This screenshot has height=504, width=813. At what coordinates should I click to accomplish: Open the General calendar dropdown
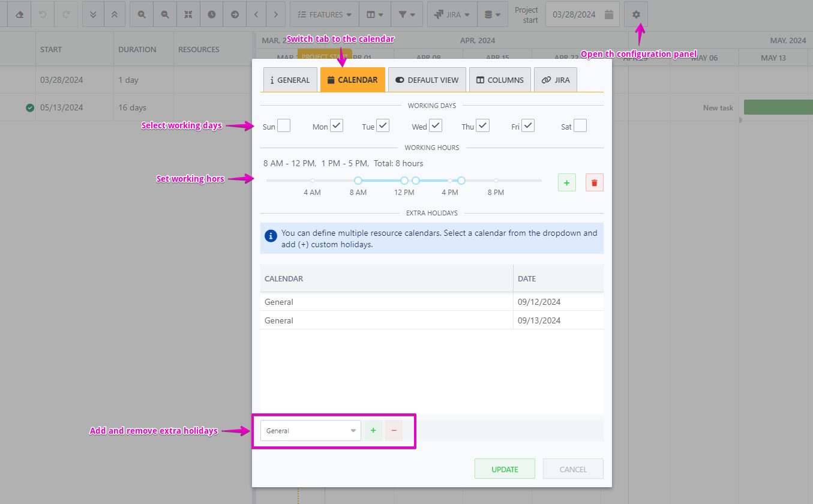pos(310,430)
